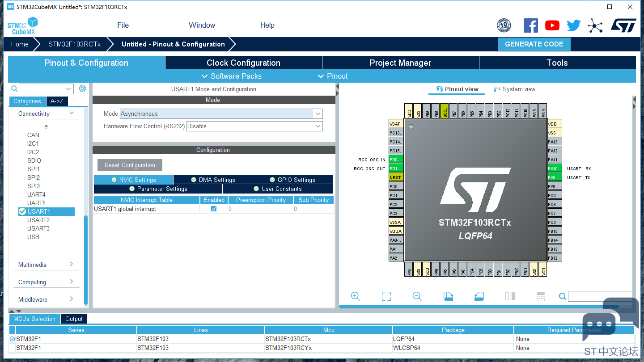Click the STM32F103RCTx breadcrumb

pos(75,44)
